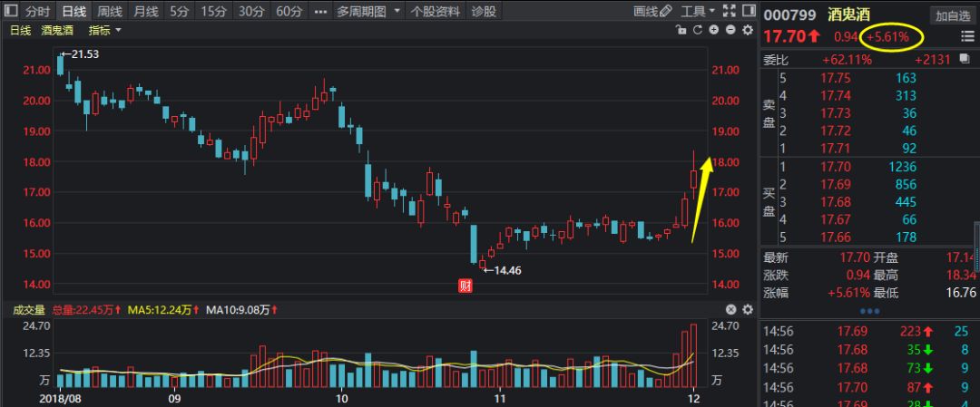
Task: Open 诊股 stock diagnosis
Action: pyautogui.click(x=484, y=11)
